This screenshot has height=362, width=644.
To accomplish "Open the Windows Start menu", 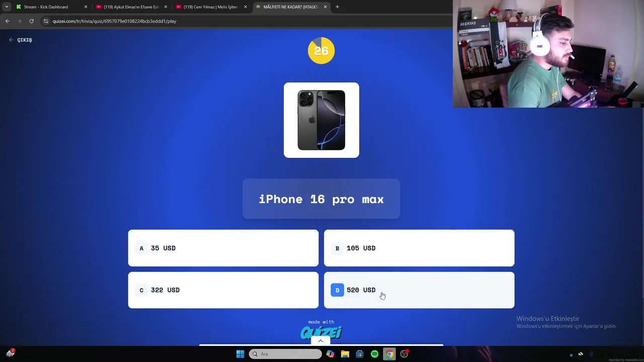I will click(x=240, y=354).
